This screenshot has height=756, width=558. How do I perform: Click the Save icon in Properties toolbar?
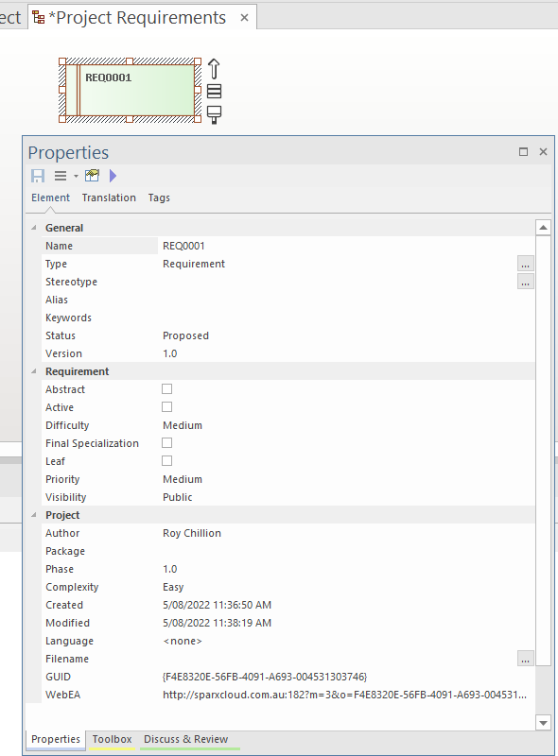click(x=38, y=176)
